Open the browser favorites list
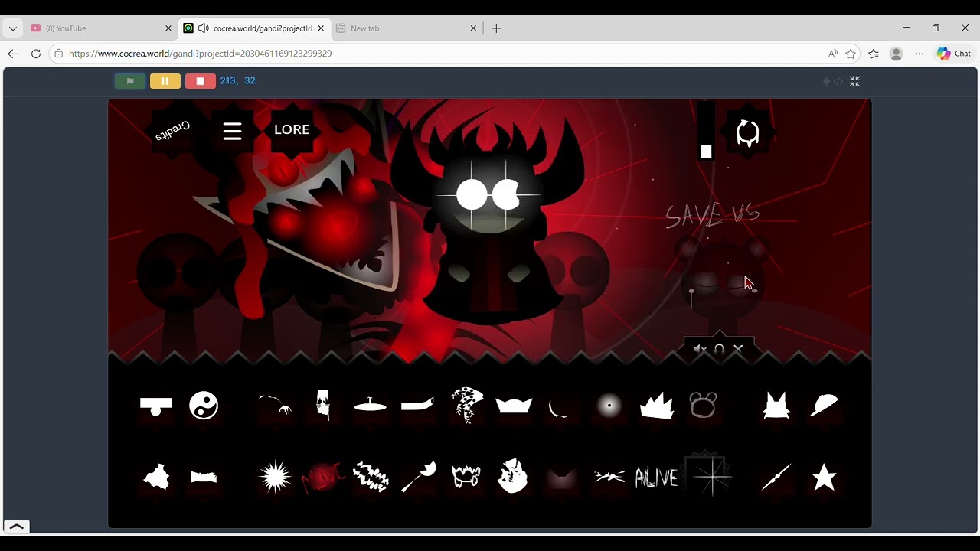Viewport: 980px width, 551px height. 874,54
